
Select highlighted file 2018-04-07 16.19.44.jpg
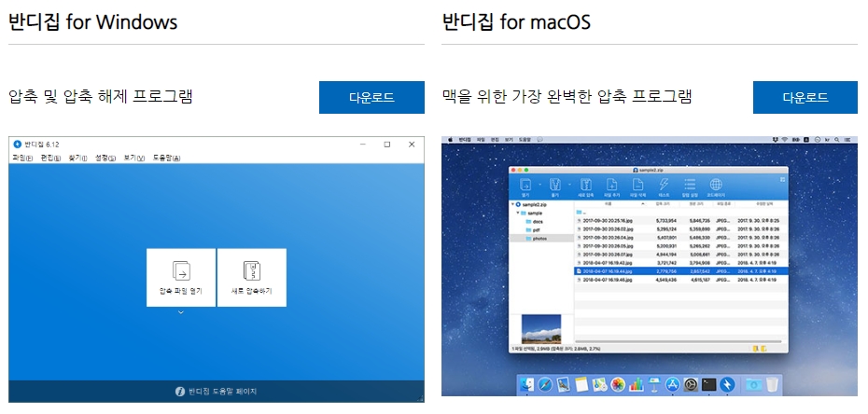681,271
